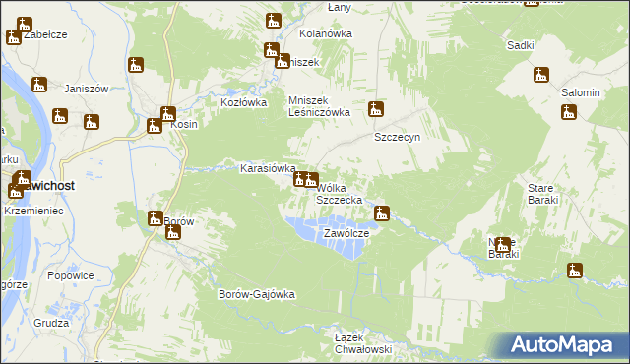Viewport: 630px width, 364px height.
Task: Select the church marker just below Salomin
Action: click(569, 112)
